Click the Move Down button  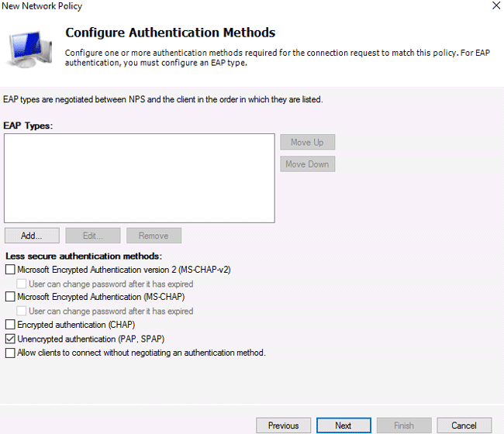[307, 164]
